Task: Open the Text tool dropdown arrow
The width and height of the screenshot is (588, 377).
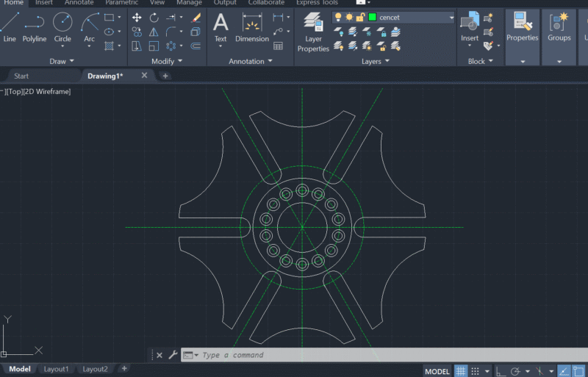Action: 220,46
